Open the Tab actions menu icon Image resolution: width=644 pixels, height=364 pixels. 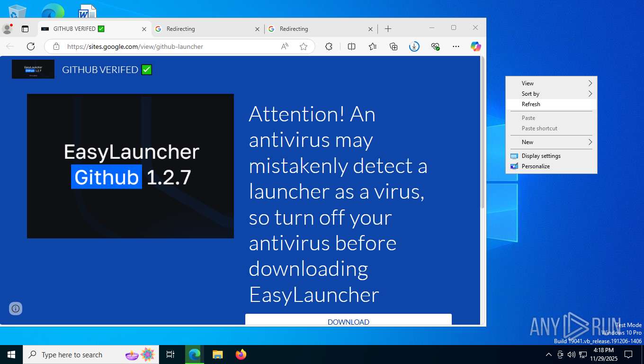[25, 29]
